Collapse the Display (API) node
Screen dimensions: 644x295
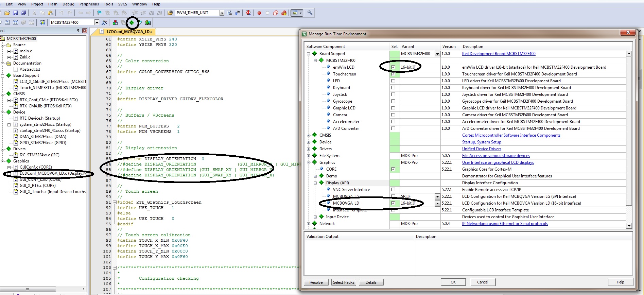pos(315,183)
